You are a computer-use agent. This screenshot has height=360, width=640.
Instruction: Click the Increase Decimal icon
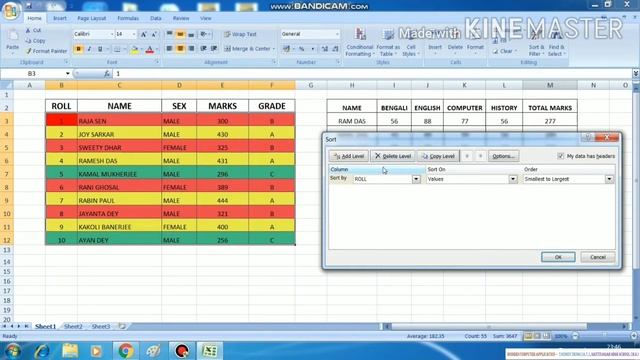click(325, 49)
